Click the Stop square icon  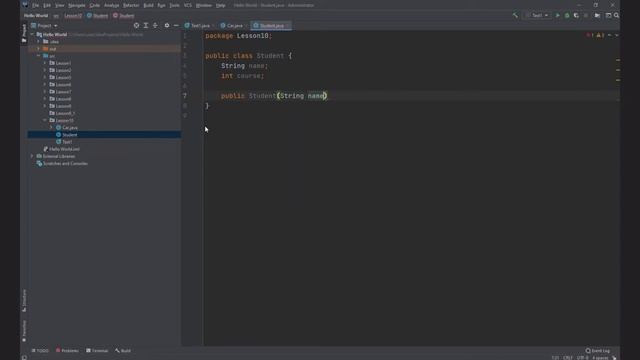586,16
